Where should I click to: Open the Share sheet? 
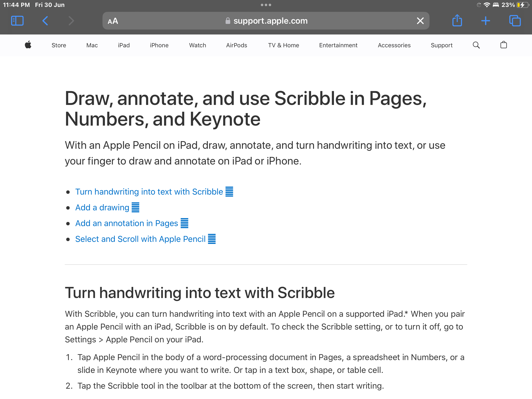tap(457, 20)
